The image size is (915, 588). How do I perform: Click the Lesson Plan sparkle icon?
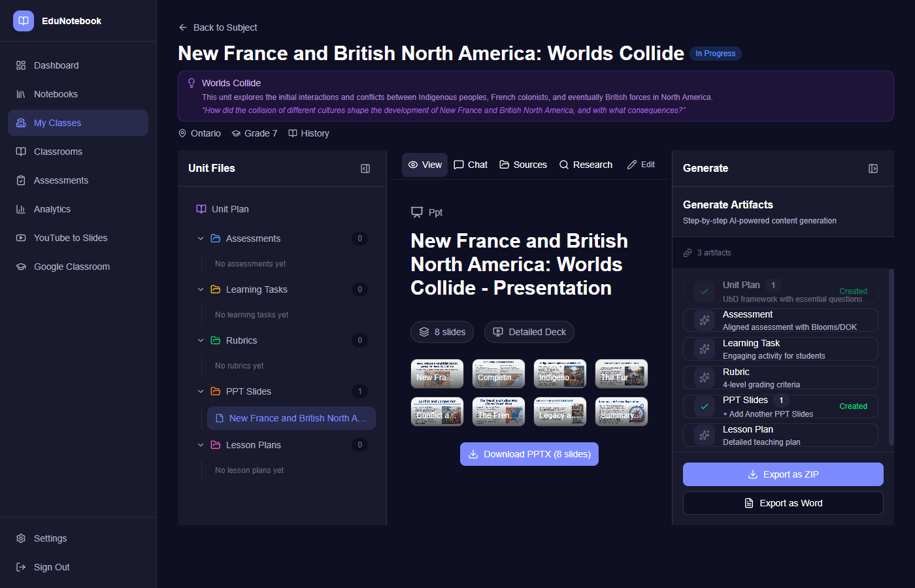pos(705,435)
